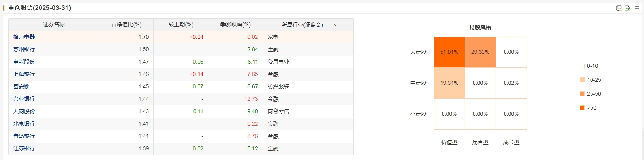Image resolution: width=644 pixels, height=160 pixels.
Task: Click the 混合型 axis label
Action: [x=480, y=142]
